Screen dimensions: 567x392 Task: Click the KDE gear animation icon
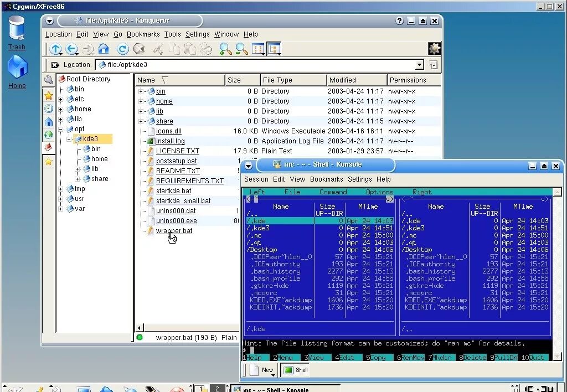click(x=434, y=49)
